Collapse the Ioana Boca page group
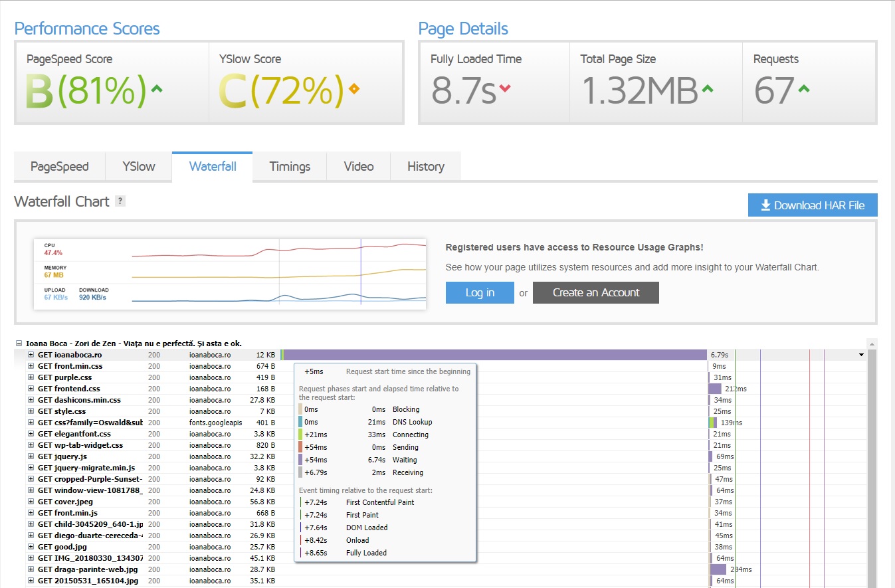Image resolution: width=895 pixels, height=588 pixels. pyautogui.click(x=19, y=343)
